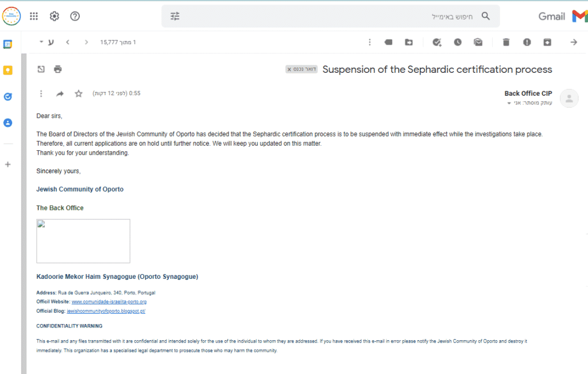
Task: Click "CONFIDENTIALITY WARNING" heading
Action: tap(69, 326)
